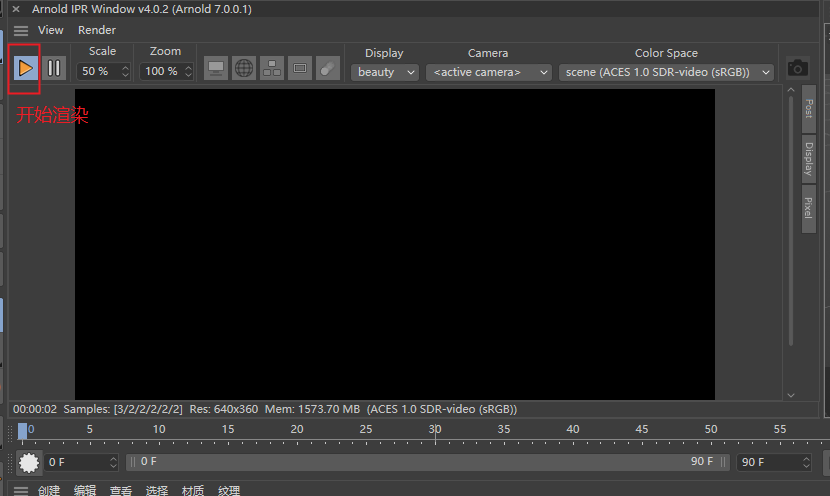The height and width of the screenshot is (496, 830).
Task: Open the Pixel side tab
Action: click(808, 208)
